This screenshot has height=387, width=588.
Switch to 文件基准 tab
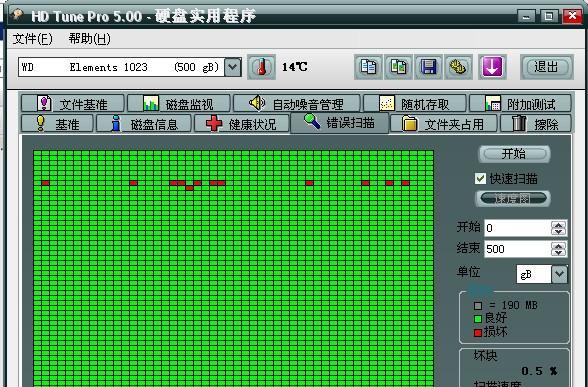pyautogui.click(x=72, y=104)
